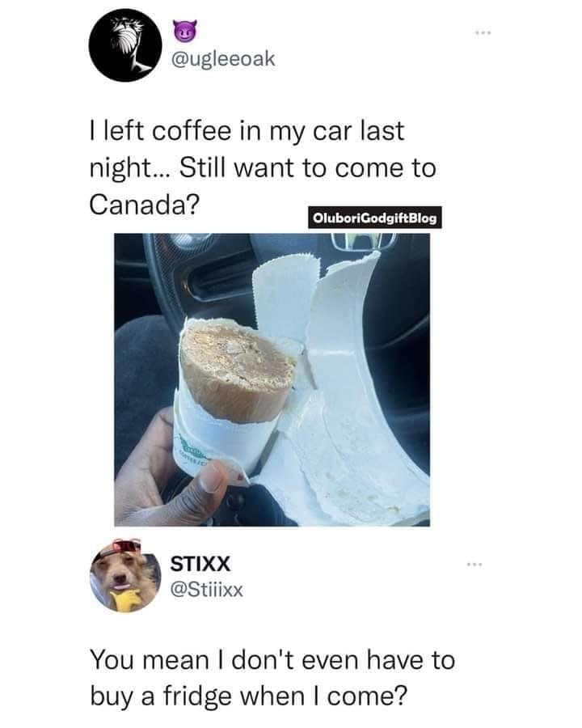Select the "I left coffee in my car" tweet text
Viewport: 582px width, 728px height.
coord(263,167)
